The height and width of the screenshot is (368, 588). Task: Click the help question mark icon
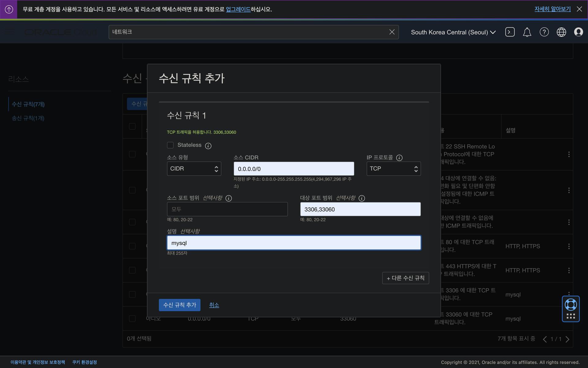tap(544, 32)
